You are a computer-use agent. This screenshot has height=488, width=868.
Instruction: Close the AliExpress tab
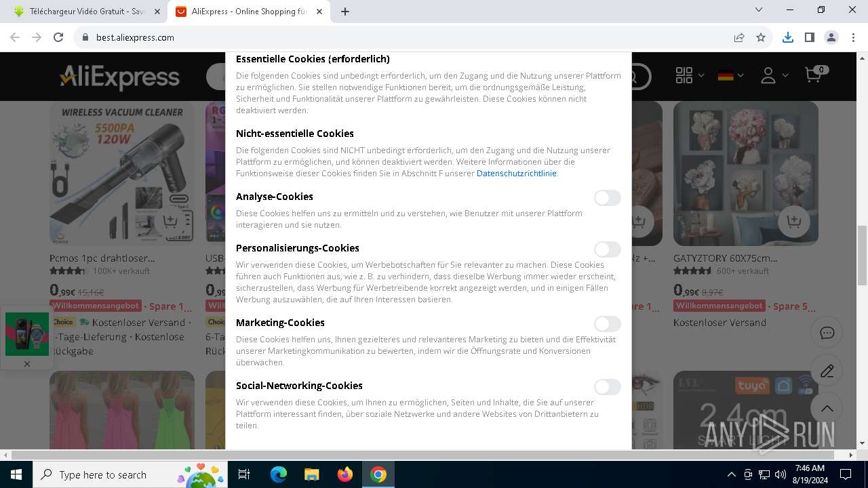pos(319,12)
